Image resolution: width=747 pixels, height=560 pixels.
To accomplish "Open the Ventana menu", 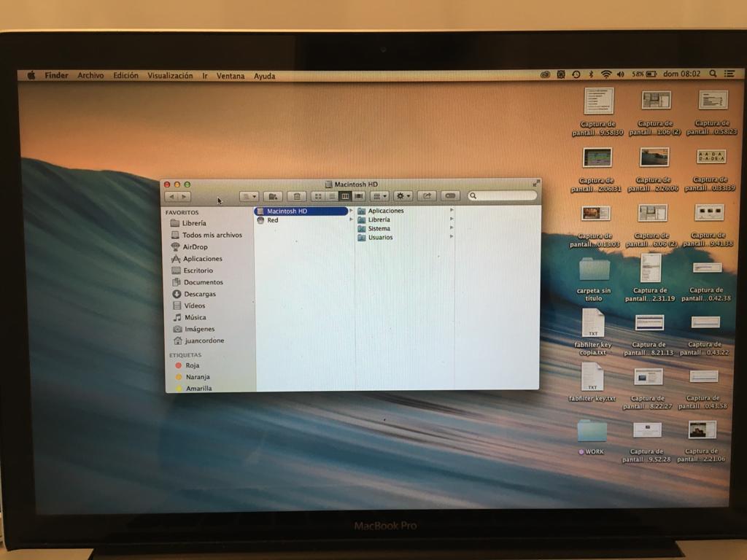I will point(231,76).
